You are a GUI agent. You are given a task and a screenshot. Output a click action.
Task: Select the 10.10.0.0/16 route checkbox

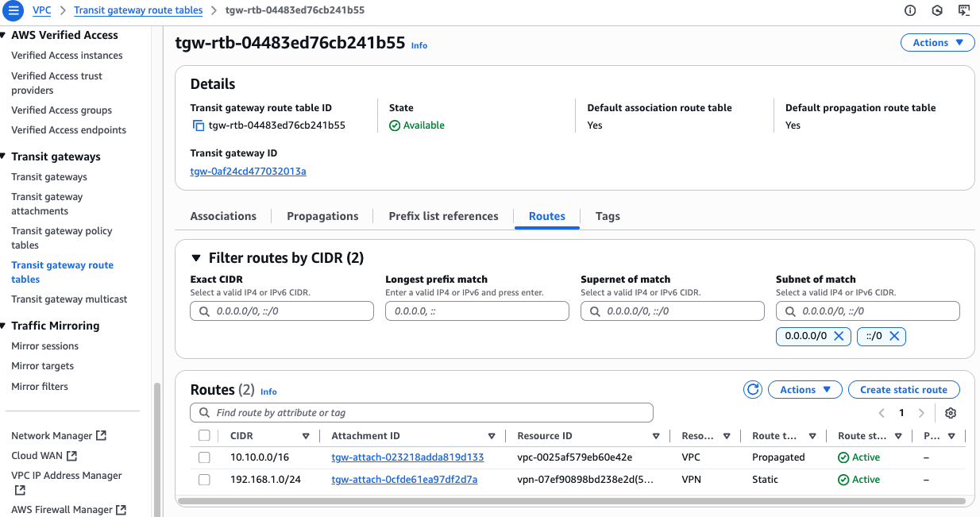204,457
